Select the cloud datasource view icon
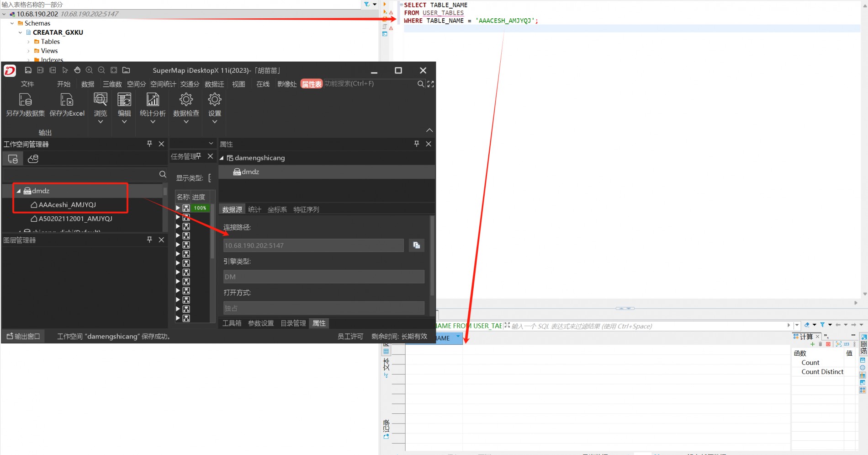Screen dimensions: 868x455 [33, 159]
